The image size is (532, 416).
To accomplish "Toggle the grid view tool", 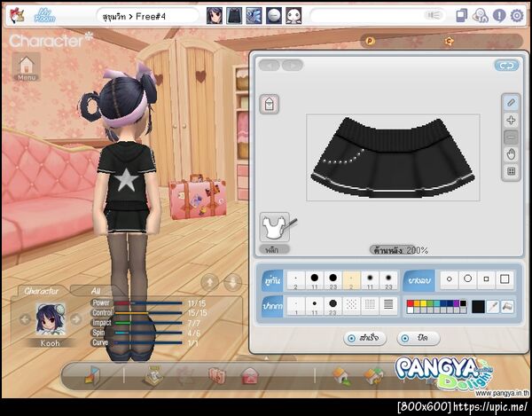I will (x=511, y=171).
